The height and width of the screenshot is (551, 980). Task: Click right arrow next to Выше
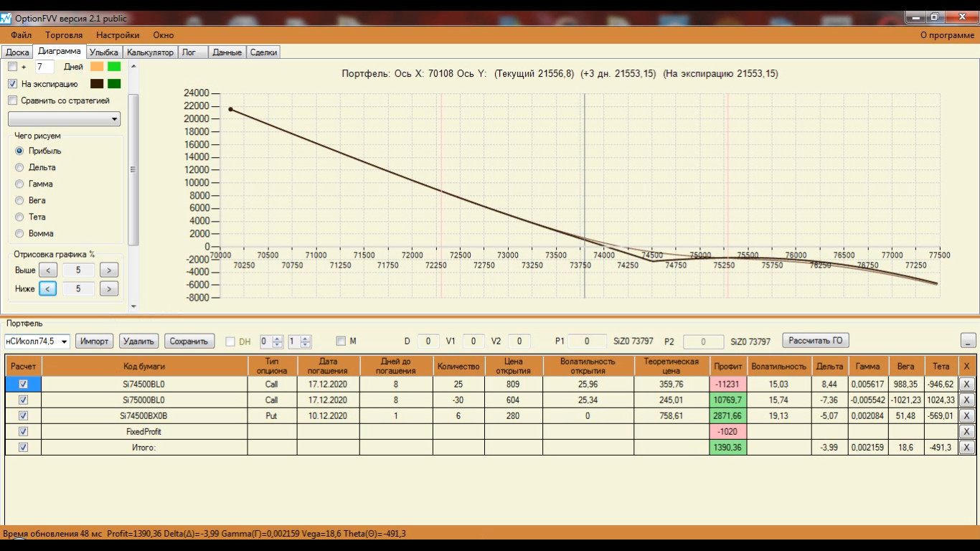click(x=108, y=270)
